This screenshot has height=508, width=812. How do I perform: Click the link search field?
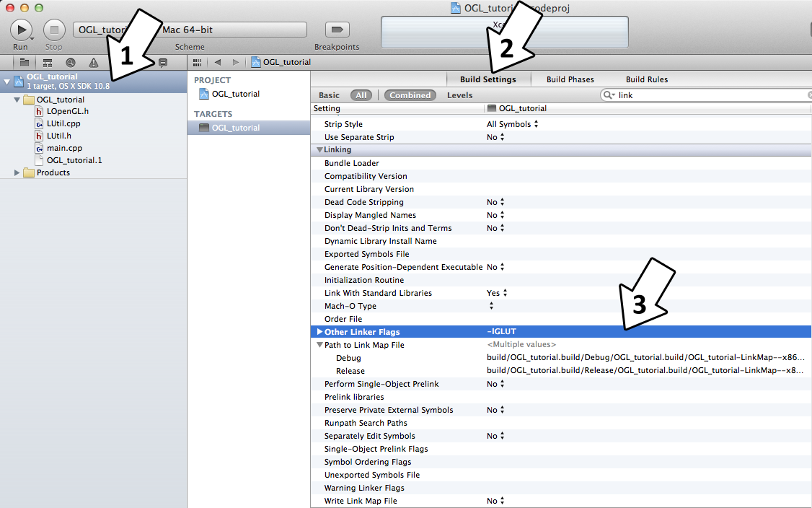[x=710, y=95]
